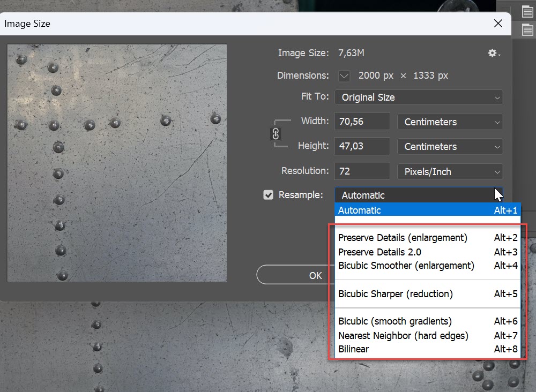Open the Image Size settings gear menu
The image size is (536, 392).
tap(492, 53)
